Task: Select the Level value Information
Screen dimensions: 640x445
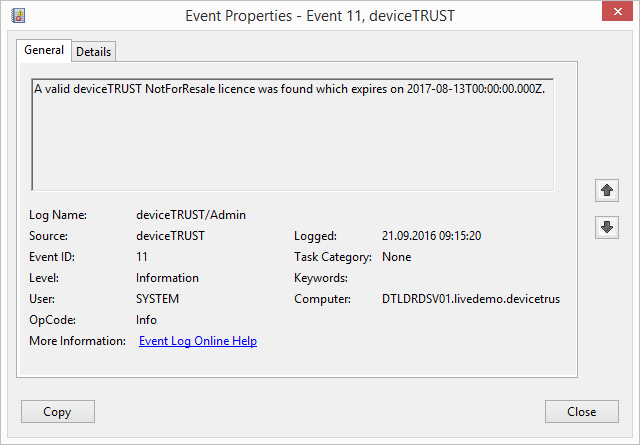Action: pyautogui.click(x=167, y=278)
